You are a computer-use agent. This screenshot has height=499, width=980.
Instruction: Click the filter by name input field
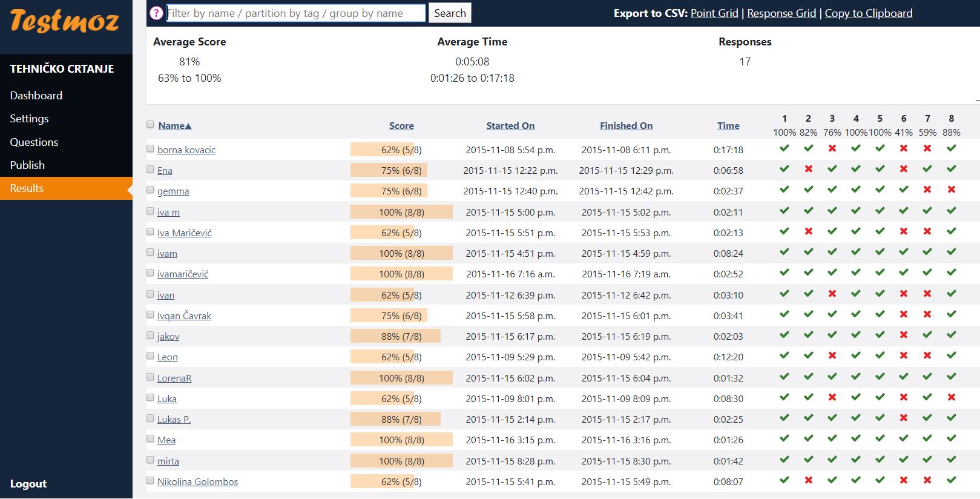click(x=295, y=13)
